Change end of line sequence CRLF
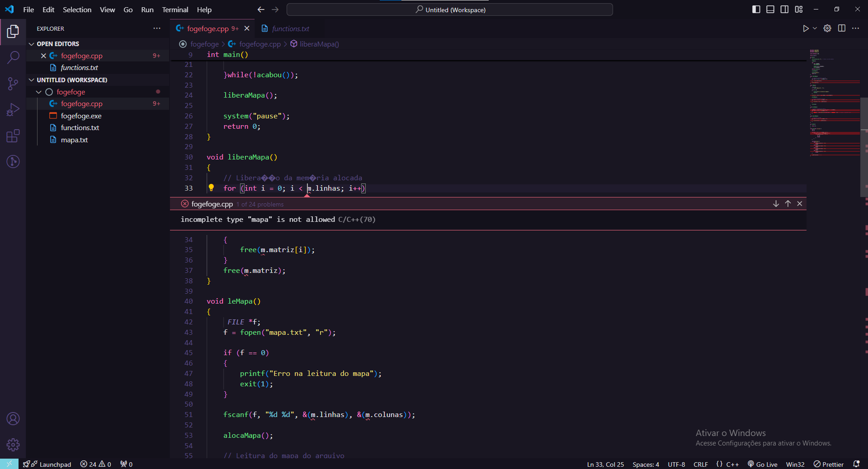The image size is (868, 469). point(701,464)
